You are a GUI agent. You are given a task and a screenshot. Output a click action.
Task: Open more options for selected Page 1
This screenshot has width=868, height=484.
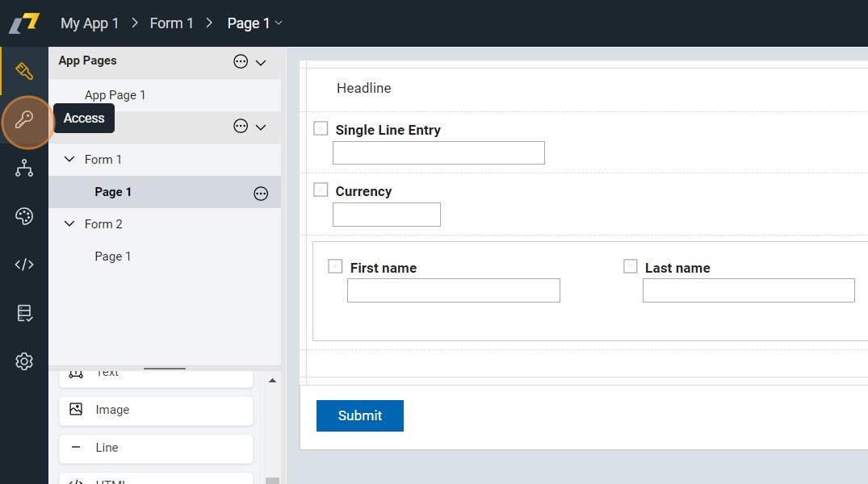coord(261,193)
